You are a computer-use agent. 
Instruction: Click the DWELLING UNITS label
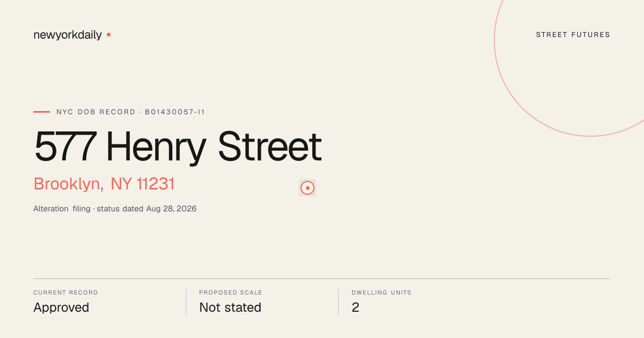point(382,293)
